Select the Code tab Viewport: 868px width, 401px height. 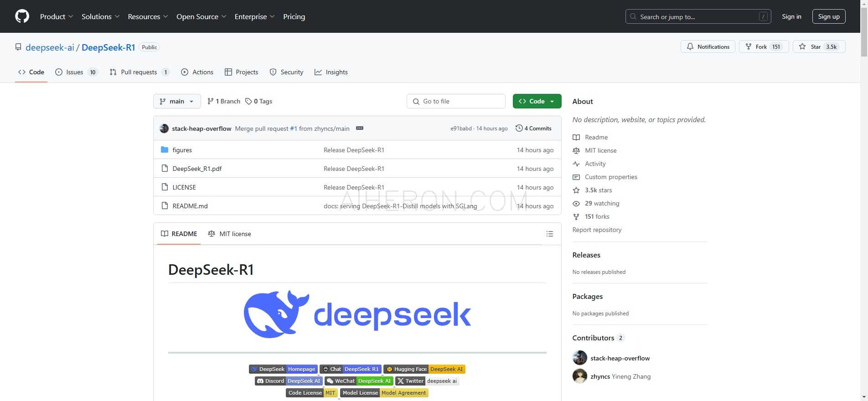coord(31,72)
